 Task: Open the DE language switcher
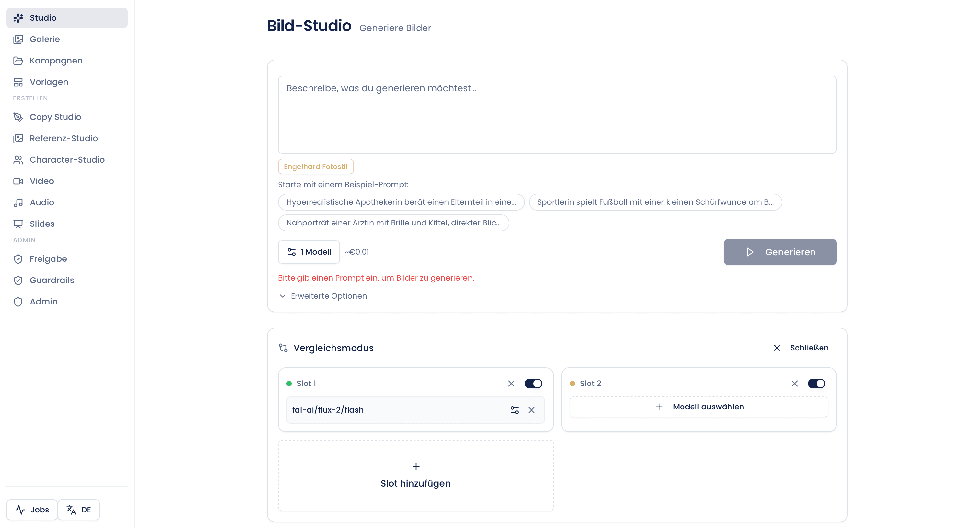click(79, 509)
